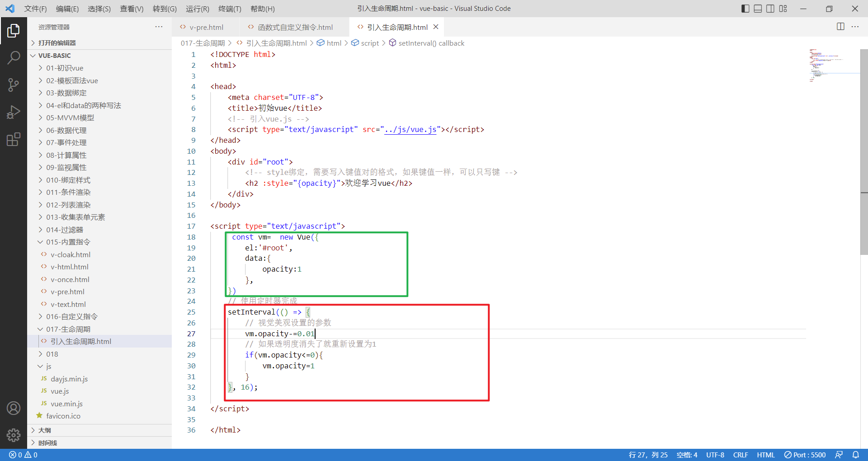Open the Accounts icon in activity bar

click(x=14, y=408)
